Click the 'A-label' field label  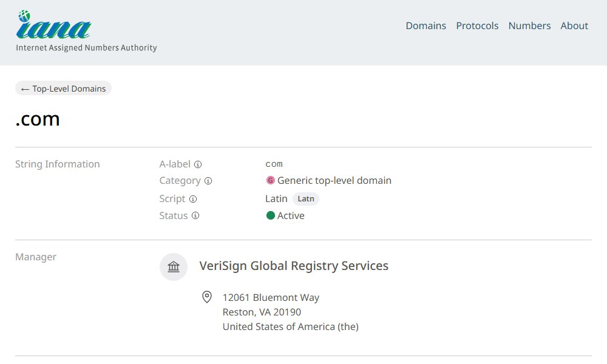pos(175,164)
